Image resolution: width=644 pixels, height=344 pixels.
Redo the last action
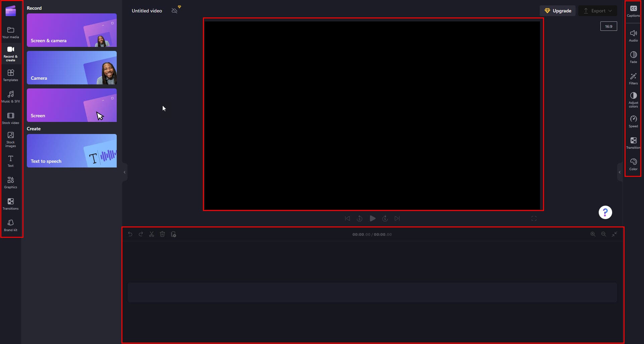(141, 234)
